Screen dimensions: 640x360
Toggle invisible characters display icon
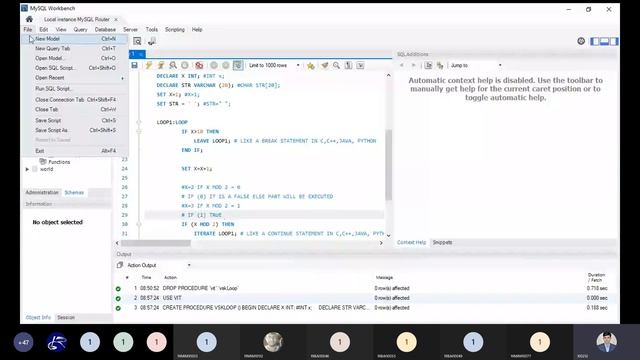[x=348, y=65]
